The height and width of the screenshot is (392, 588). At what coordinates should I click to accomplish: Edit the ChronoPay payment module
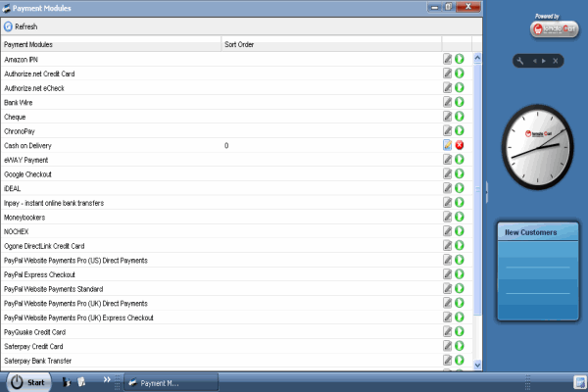point(447,130)
